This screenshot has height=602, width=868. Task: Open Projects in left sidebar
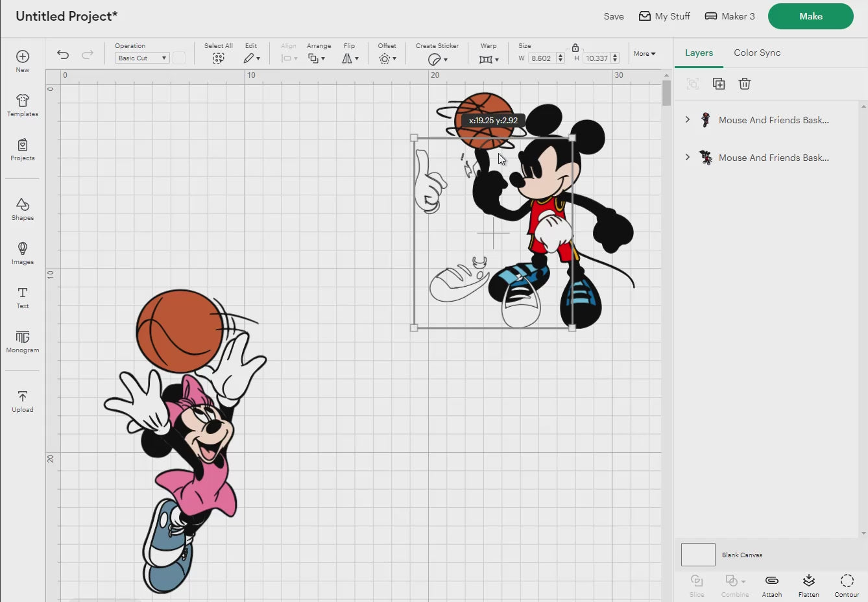(23, 149)
